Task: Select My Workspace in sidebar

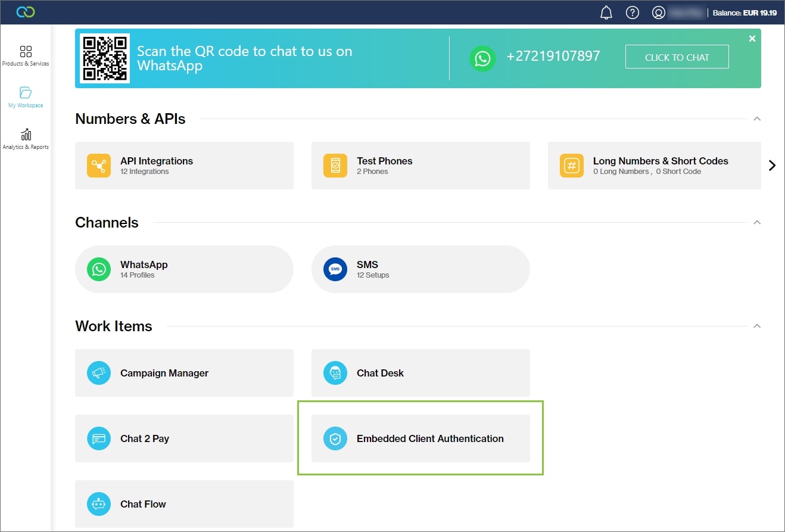Action: click(x=26, y=97)
